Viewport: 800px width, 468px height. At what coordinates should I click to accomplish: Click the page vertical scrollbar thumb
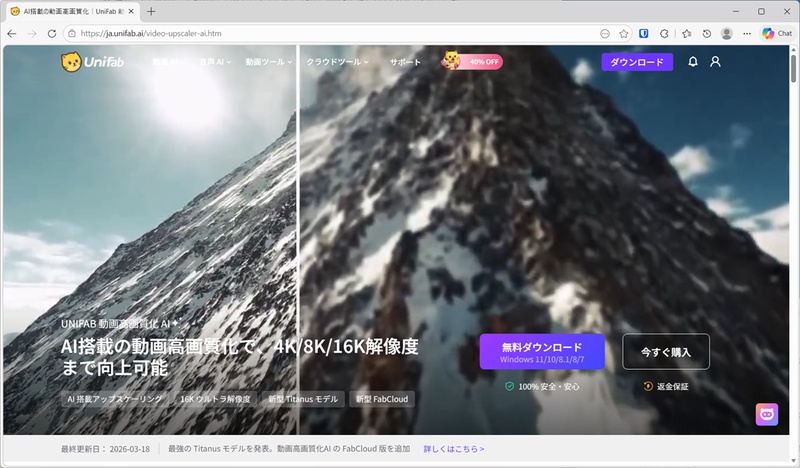click(793, 69)
